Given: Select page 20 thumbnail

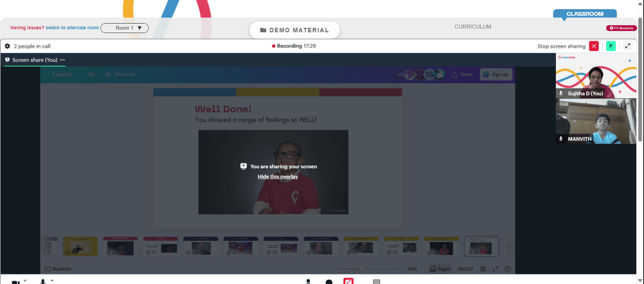Looking at the screenshot, I should [281, 246].
